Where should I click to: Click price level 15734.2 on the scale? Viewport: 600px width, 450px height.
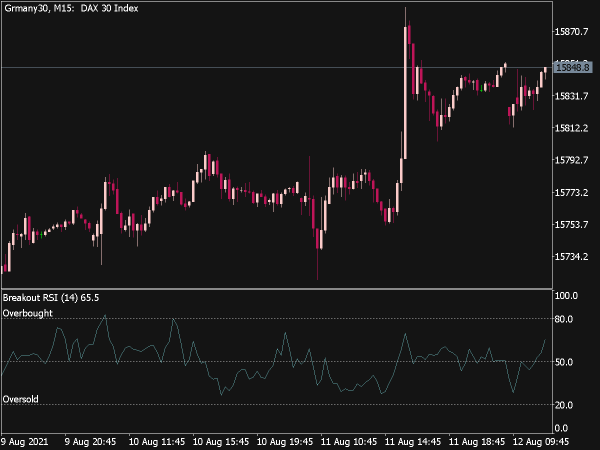[x=571, y=257]
